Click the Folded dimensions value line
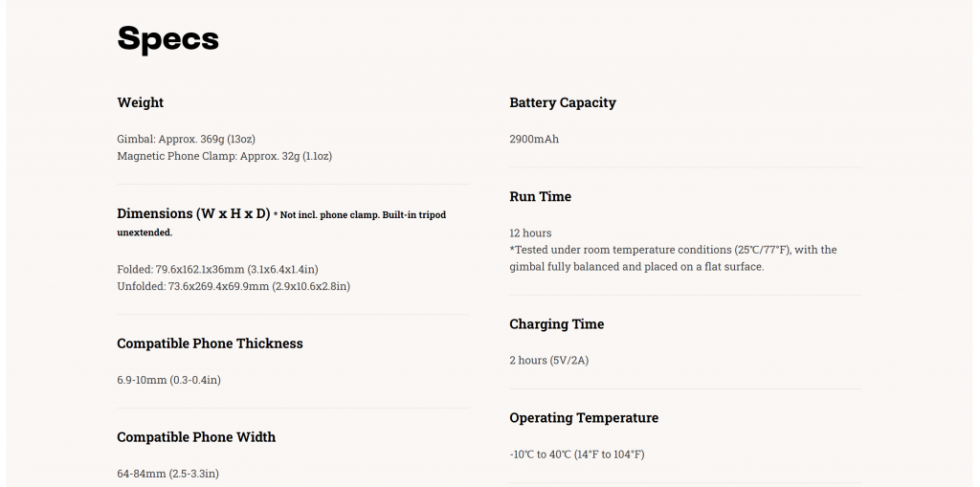The height and width of the screenshot is (487, 980). pyautogui.click(x=217, y=270)
